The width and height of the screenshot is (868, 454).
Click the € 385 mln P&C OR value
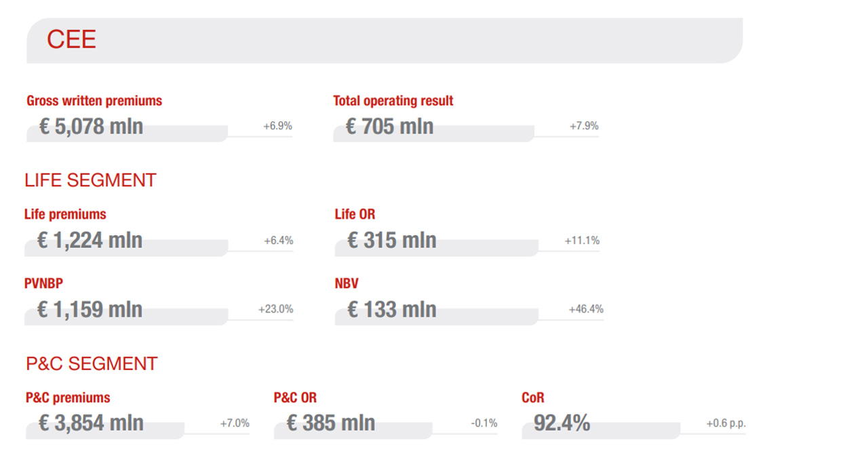coord(331,424)
